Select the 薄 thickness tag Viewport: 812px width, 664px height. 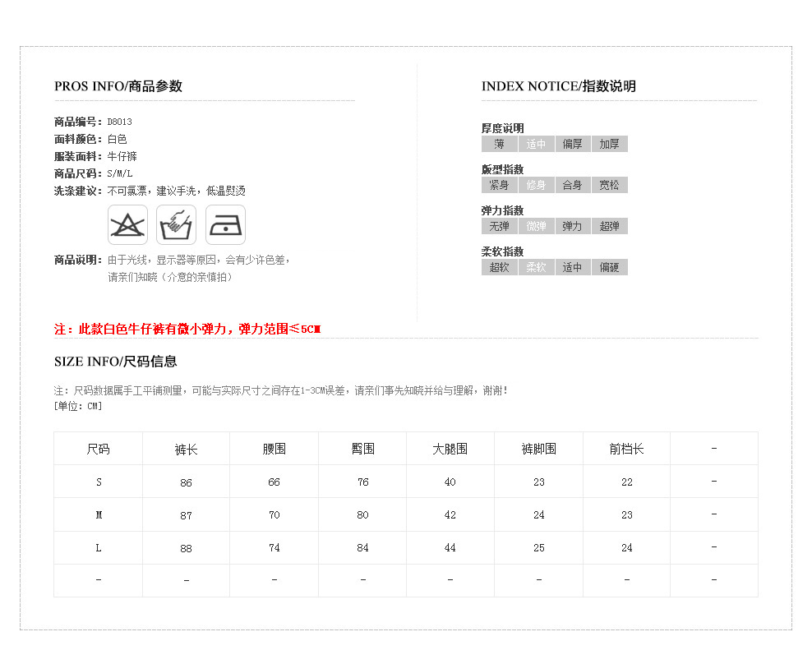[x=499, y=144]
